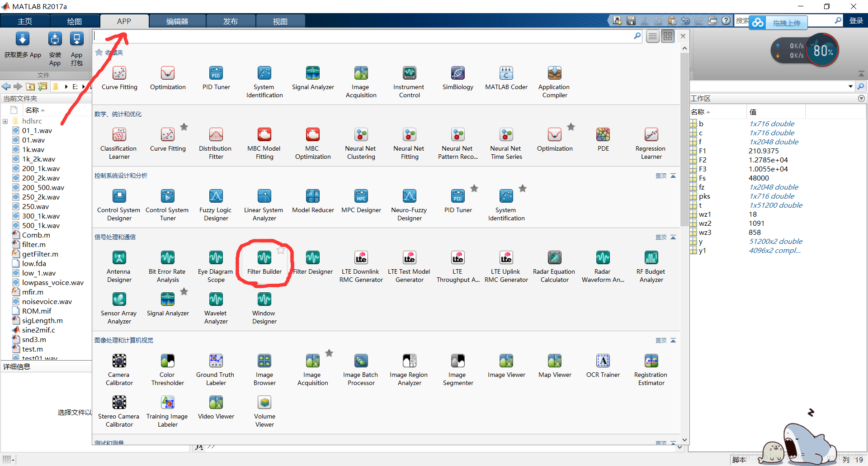Screen dimensions: 868x466
Task: Open LTE Downlink RMC Generator
Action: click(361, 266)
